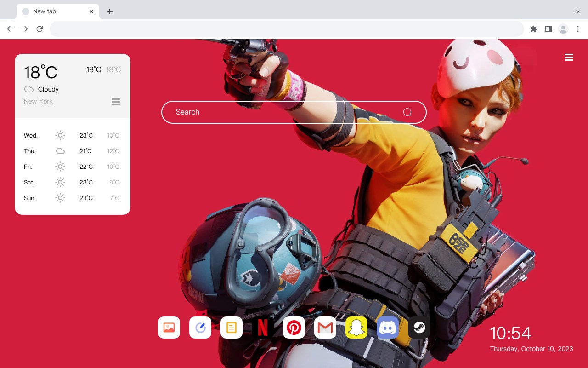Focus the browser address bar
This screenshot has height=368, width=588.
(287, 29)
